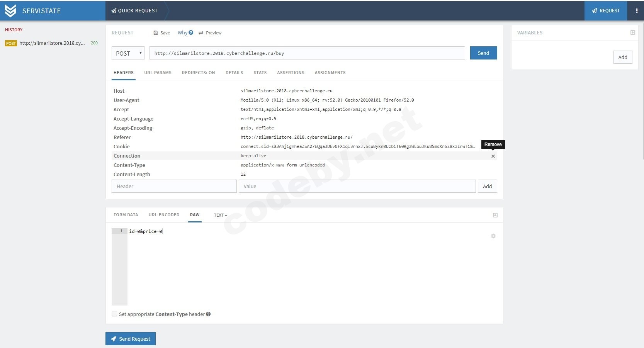Open the kebab menu in top bar
Image resolution: width=644 pixels, height=348 pixels.
click(x=637, y=11)
